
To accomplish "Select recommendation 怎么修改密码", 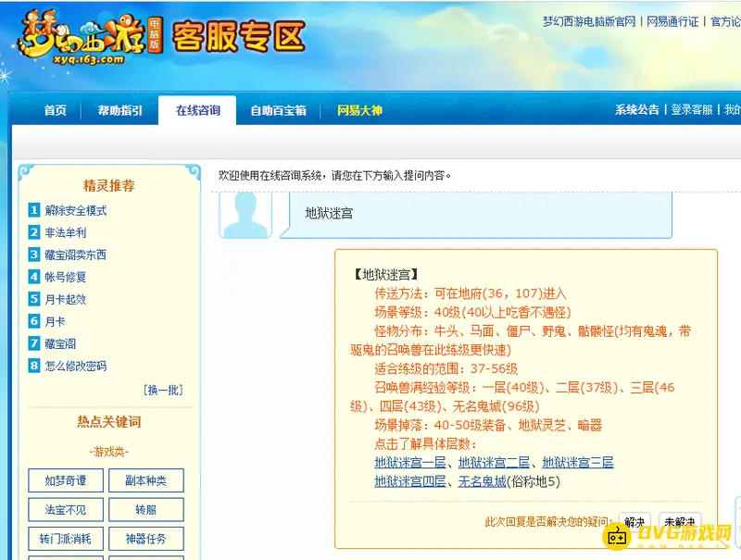I will point(76,366).
